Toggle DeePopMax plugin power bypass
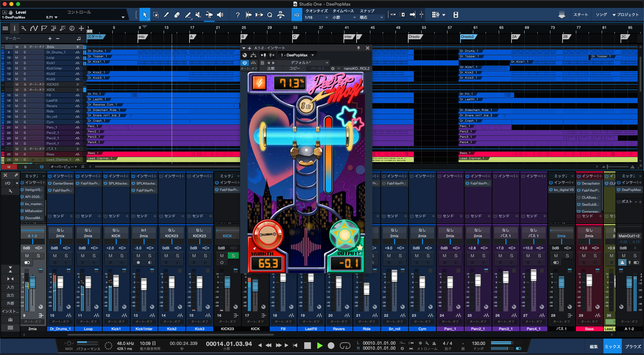Viewport: 644px width, 355px height. [245, 63]
